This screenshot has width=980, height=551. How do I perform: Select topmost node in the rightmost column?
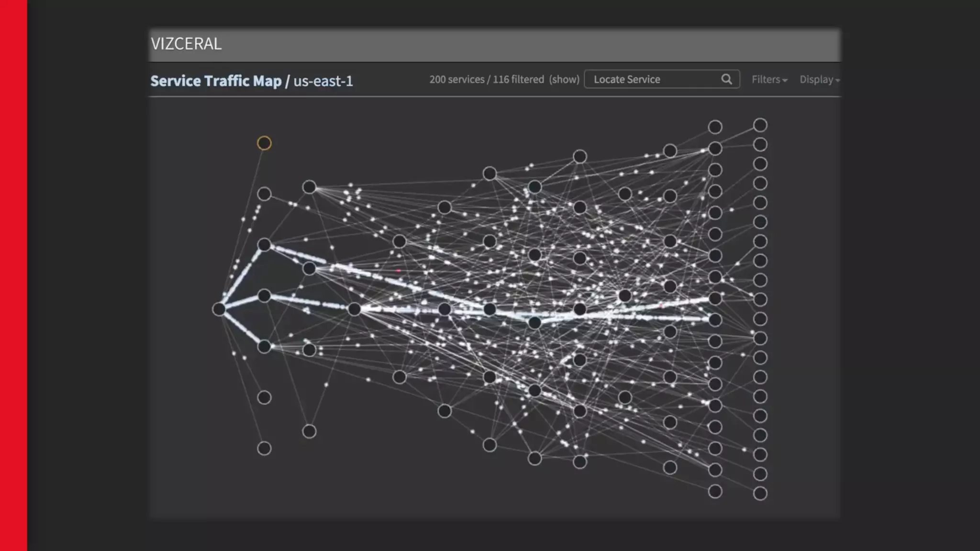[760, 125]
